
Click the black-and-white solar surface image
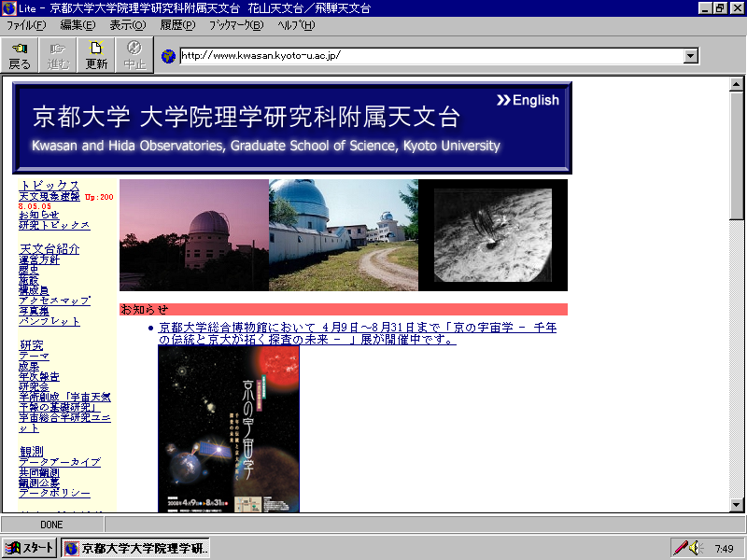(493, 235)
